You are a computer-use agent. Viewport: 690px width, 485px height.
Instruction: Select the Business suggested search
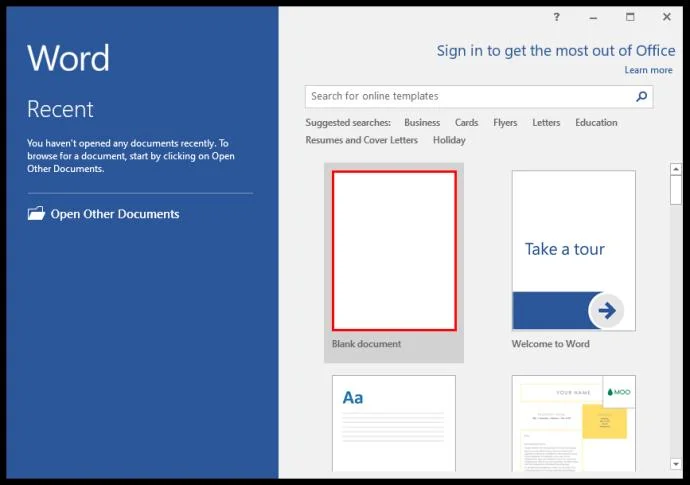[422, 122]
